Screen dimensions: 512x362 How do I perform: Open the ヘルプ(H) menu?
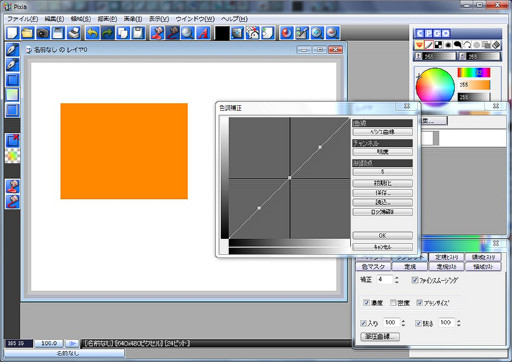pos(234,19)
